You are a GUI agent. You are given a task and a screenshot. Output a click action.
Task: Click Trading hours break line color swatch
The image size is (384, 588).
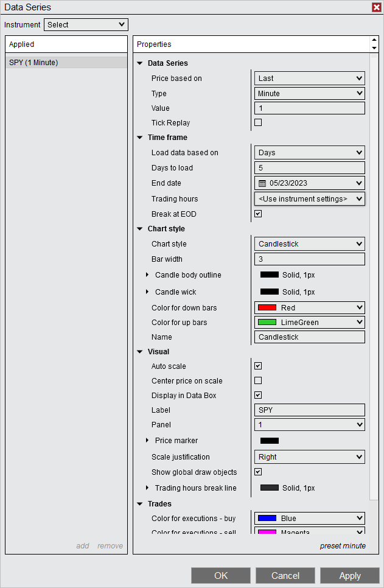(x=269, y=488)
